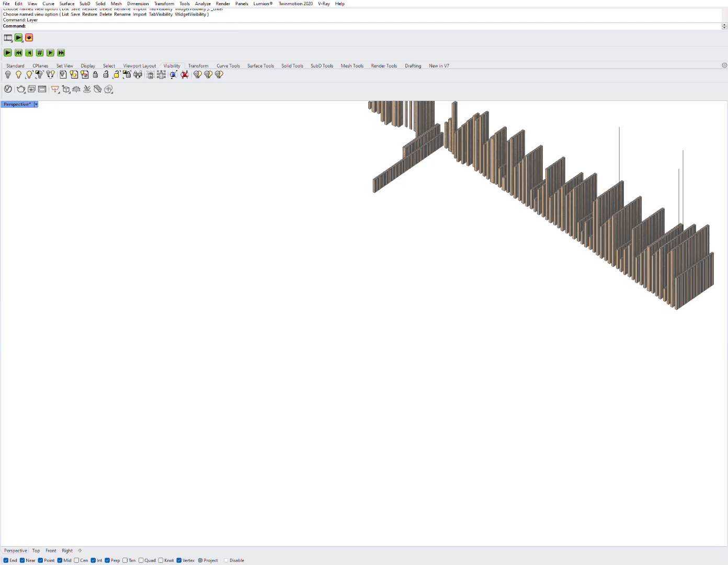Open the V-Ray frame buffer window icon
The height and width of the screenshot is (565, 728).
[42, 89]
